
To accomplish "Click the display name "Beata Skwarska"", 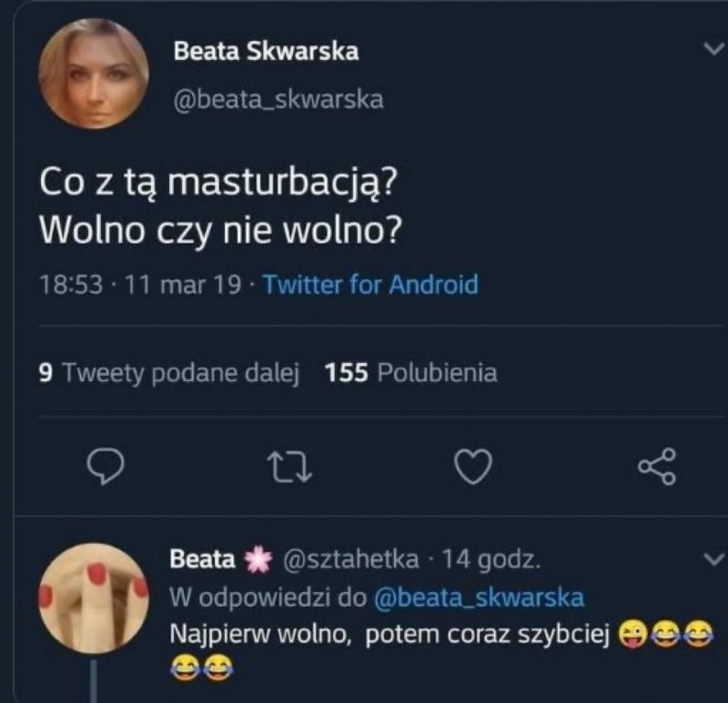I will 266,52.
